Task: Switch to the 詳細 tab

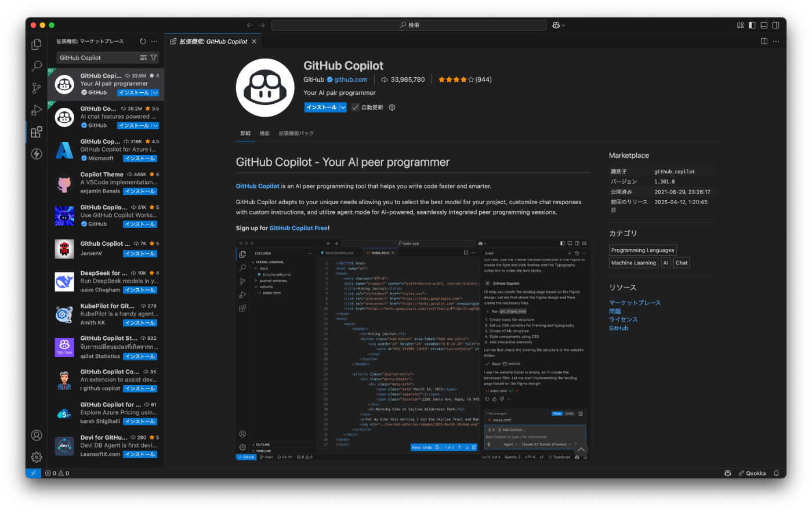Action: [246, 133]
